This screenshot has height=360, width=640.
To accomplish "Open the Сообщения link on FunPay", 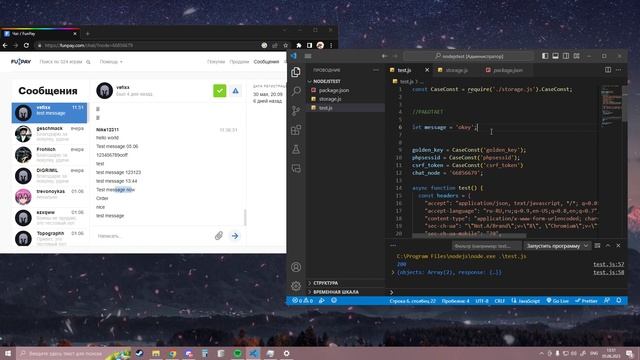I will point(266,62).
